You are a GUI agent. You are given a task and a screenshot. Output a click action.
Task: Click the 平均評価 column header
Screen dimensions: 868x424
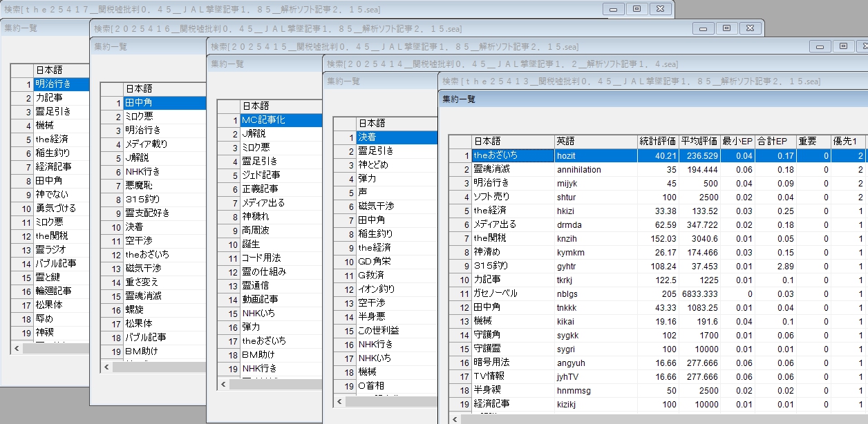[699, 141]
